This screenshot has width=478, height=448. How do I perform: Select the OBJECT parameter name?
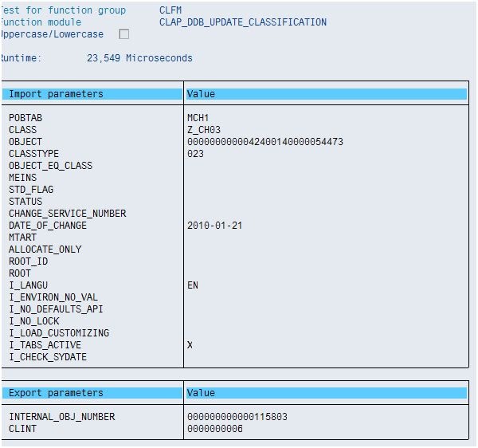click(25, 142)
